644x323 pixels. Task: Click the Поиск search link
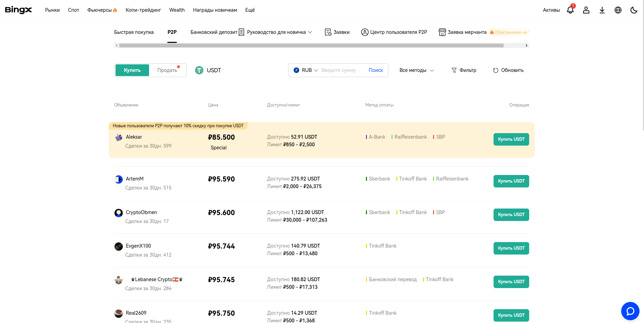point(376,70)
